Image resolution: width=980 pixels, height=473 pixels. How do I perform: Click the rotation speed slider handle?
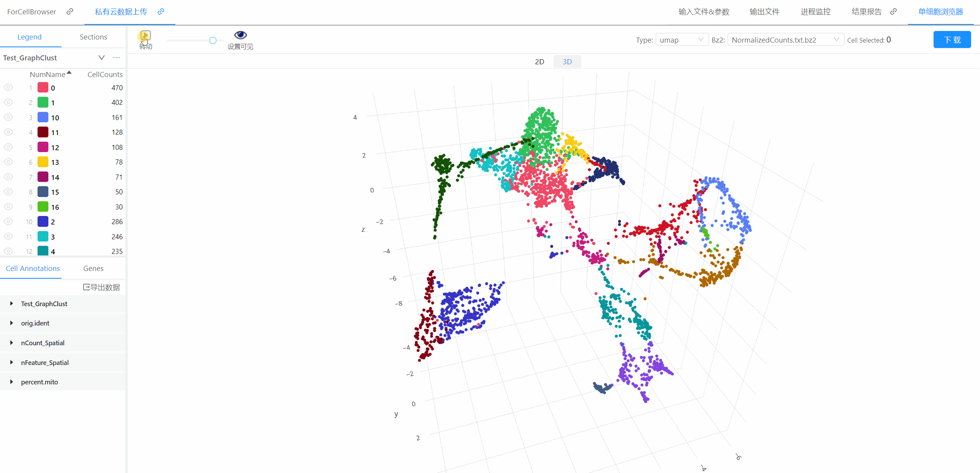coord(213,40)
